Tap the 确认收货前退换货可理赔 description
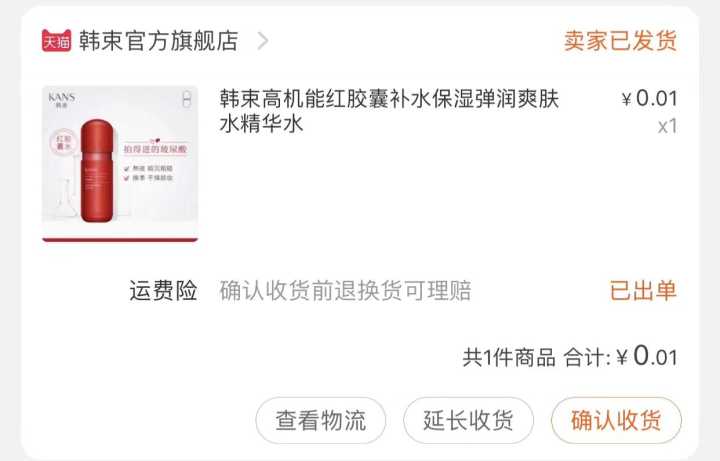Screen dimensions: 720x461 click(345, 291)
